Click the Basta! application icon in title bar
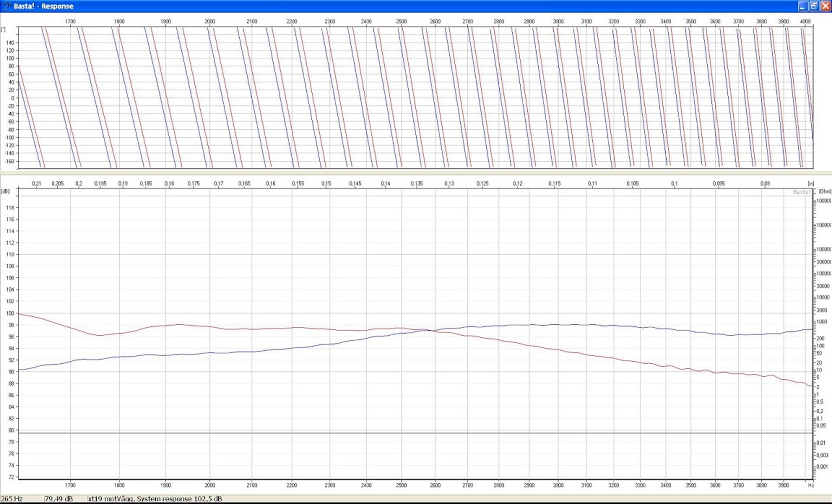 click(6, 6)
